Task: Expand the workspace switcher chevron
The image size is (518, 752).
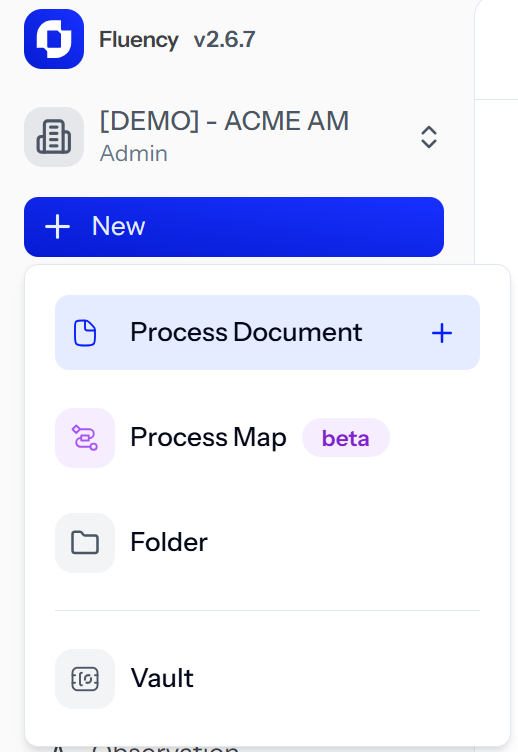Action: (x=429, y=137)
